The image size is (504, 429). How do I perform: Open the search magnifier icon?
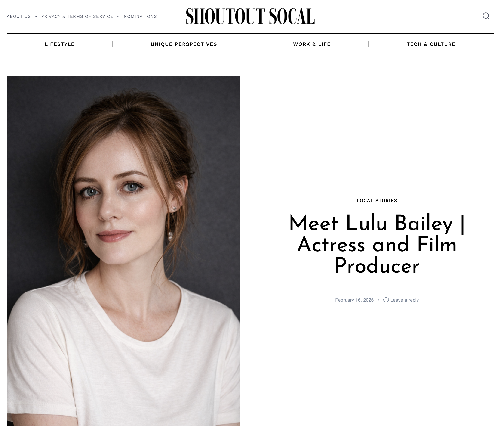click(x=486, y=16)
